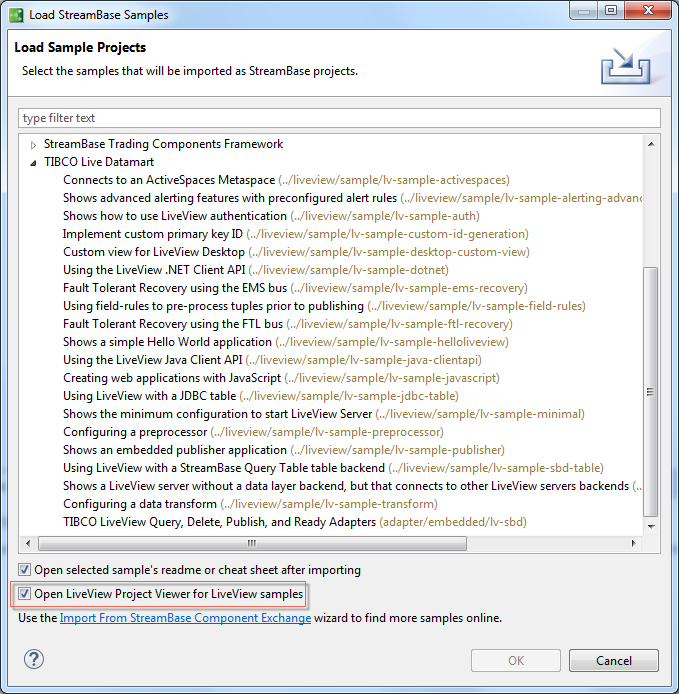Select Custom view for LiveView Desktop sample
679x694 pixels.
(x=296, y=252)
